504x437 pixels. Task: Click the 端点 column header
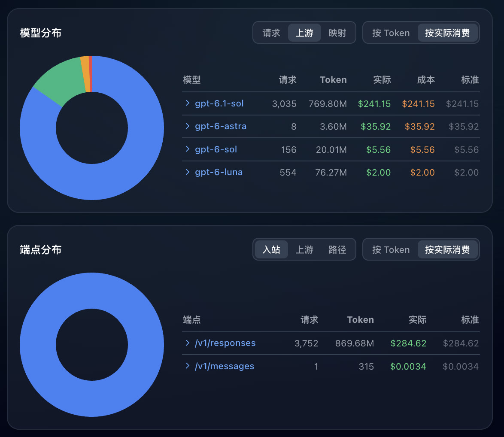pyautogui.click(x=192, y=320)
